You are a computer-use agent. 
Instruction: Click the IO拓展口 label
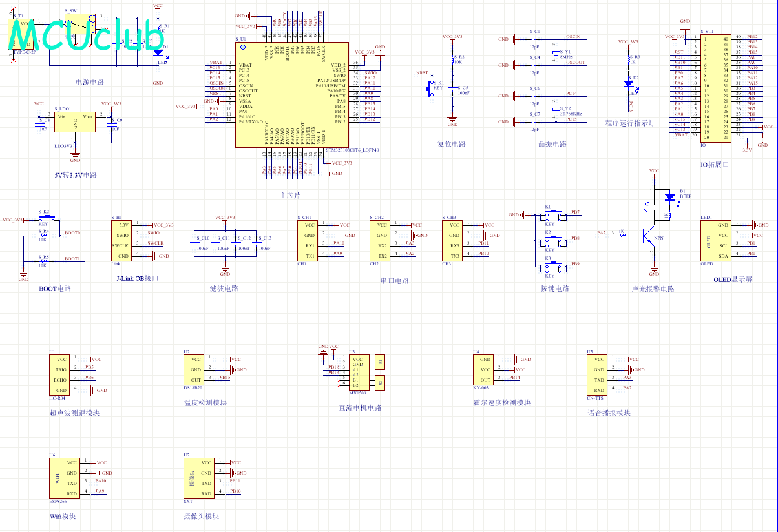pyautogui.click(x=715, y=165)
